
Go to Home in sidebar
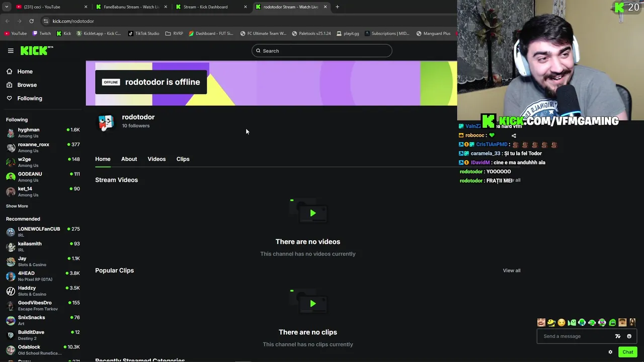pos(20,71)
